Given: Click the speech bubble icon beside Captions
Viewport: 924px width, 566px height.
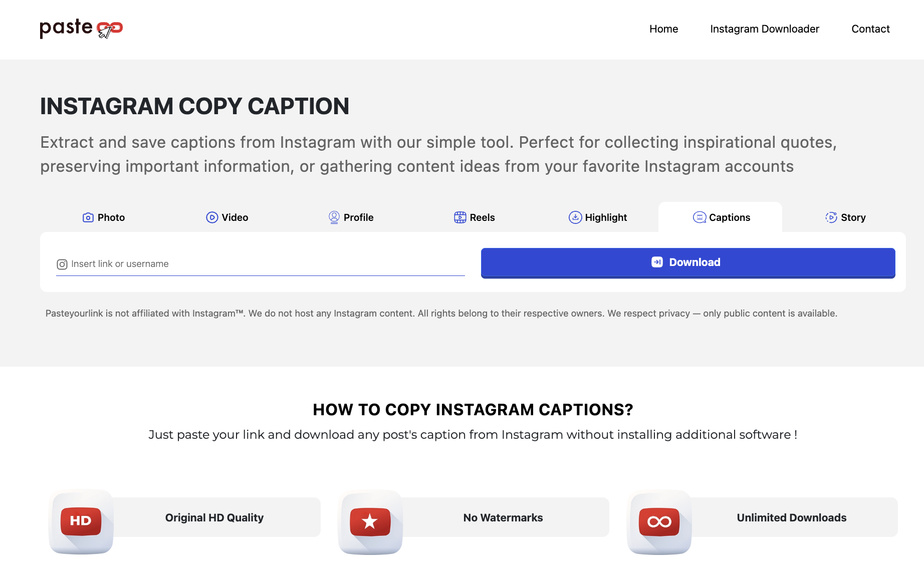Looking at the screenshot, I should 699,217.
